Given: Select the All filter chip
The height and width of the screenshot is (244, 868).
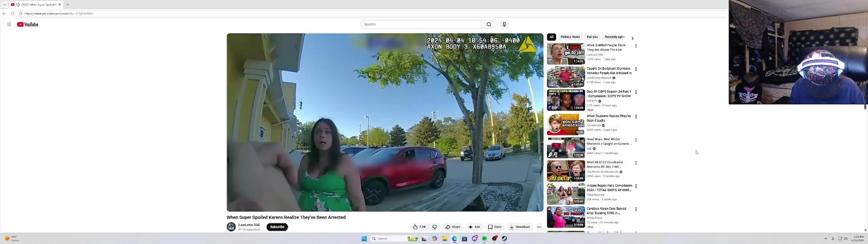Looking at the screenshot, I should tap(551, 37).
